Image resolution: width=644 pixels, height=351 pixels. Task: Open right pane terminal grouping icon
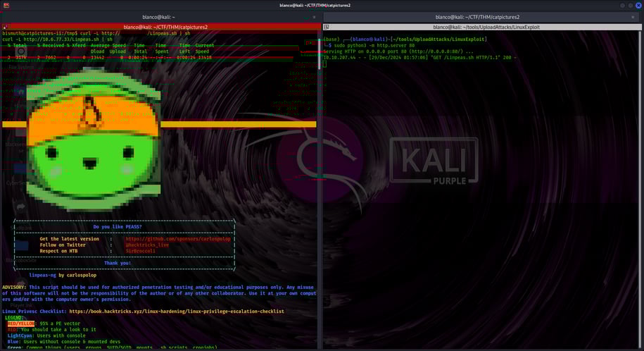(326, 27)
